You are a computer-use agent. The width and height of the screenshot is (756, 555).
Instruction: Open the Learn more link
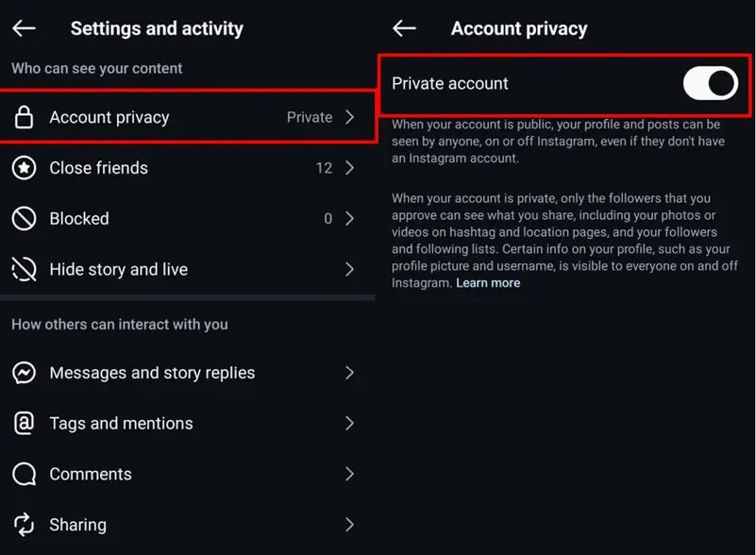tap(488, 283)
